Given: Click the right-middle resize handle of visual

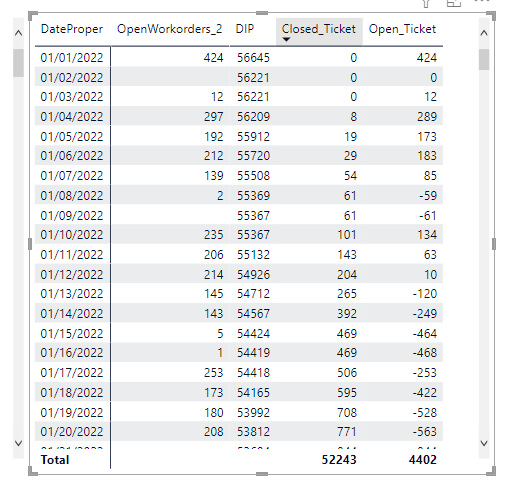Looking at the screenshot, I should click(x=494, y=244).
